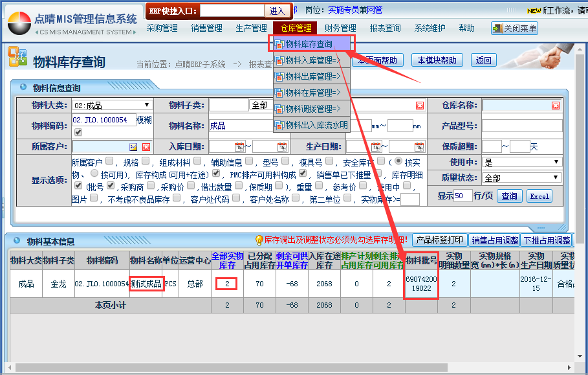
Task: Enable the 规格 display option checkbox
Action: [146, 161]
